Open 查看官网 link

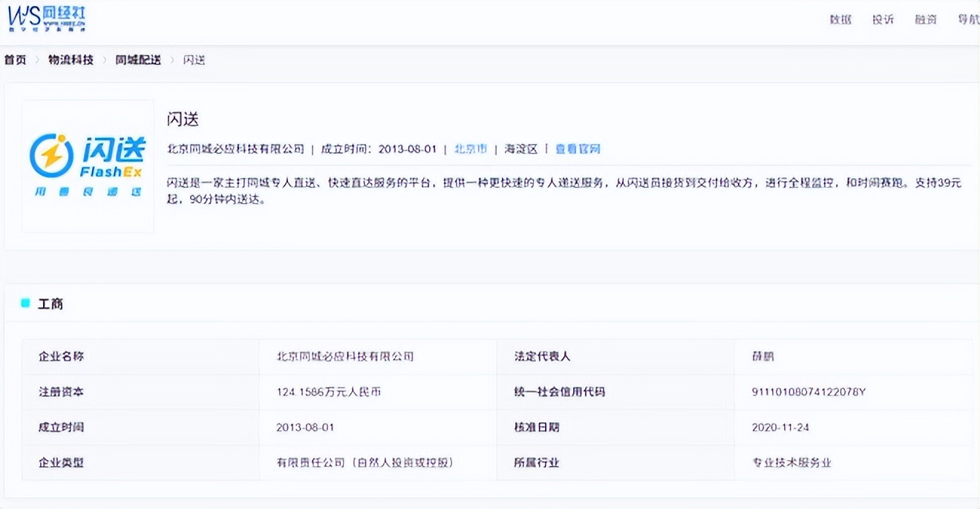(578, 148)
